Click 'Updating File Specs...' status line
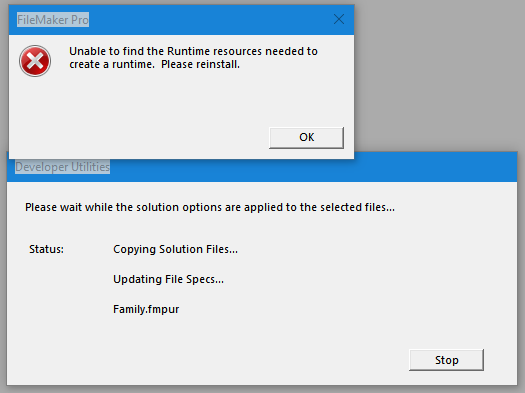The image size is (525, 393). click(x=168, y=279)
